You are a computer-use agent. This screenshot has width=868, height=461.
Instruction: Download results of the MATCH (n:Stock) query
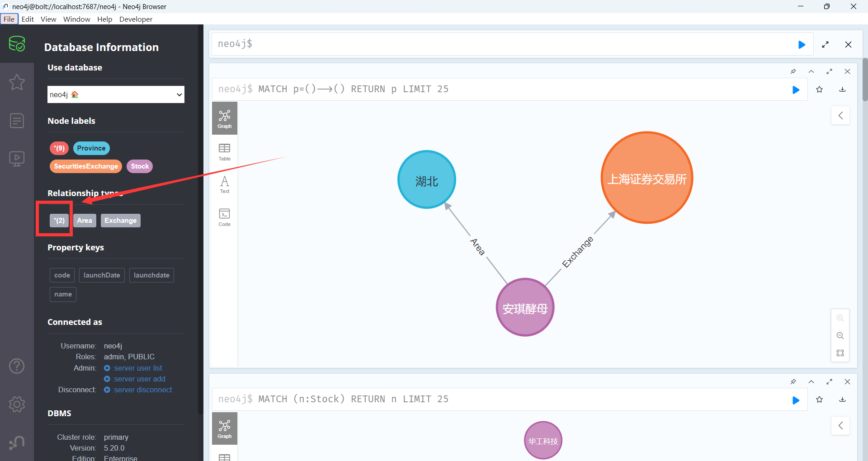pyautogui.click(x=842, y=400)
